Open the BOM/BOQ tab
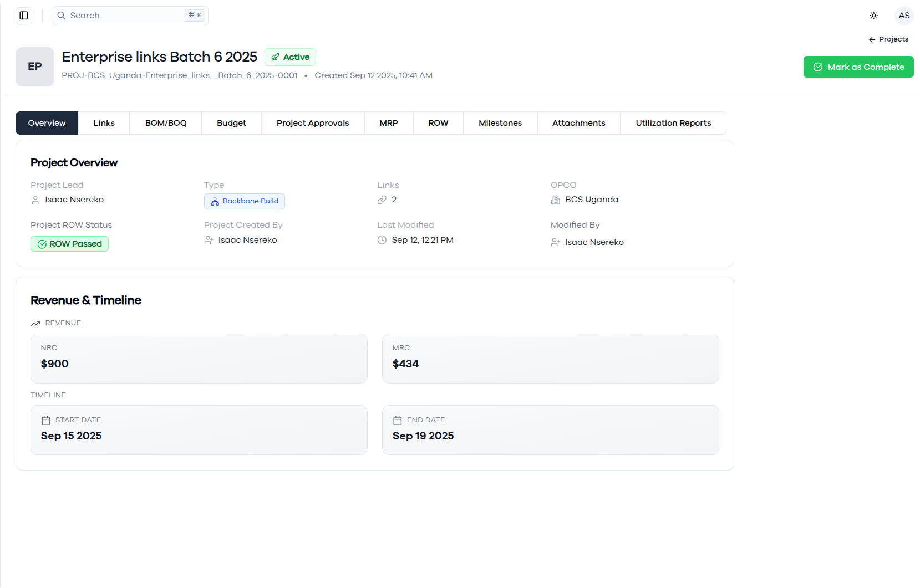This screenshot has height=588, width=920. [x=166, y=123]
